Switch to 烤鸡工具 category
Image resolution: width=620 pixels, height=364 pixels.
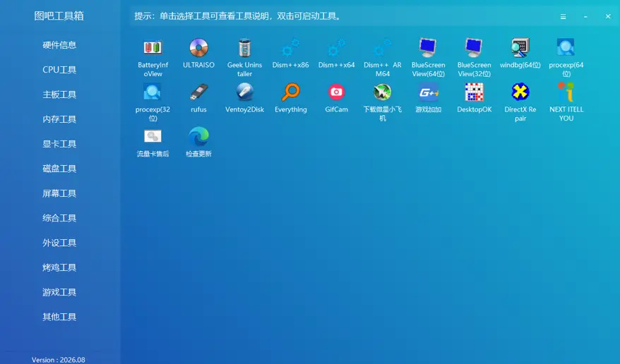59,267
